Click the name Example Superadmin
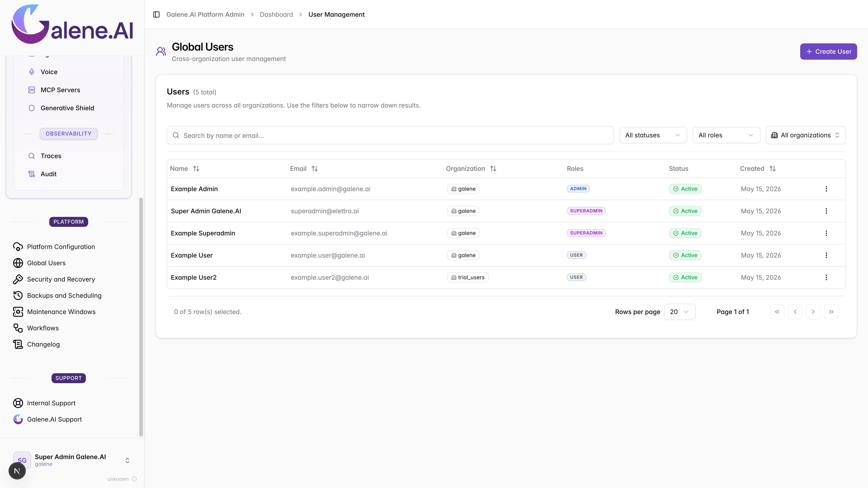868x488 pixels. 203,233
